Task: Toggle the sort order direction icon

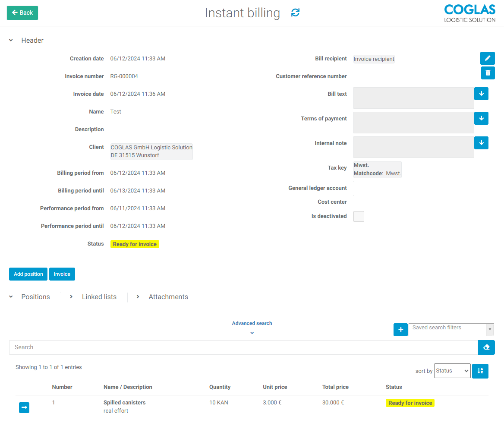Action: click(480, 371)
